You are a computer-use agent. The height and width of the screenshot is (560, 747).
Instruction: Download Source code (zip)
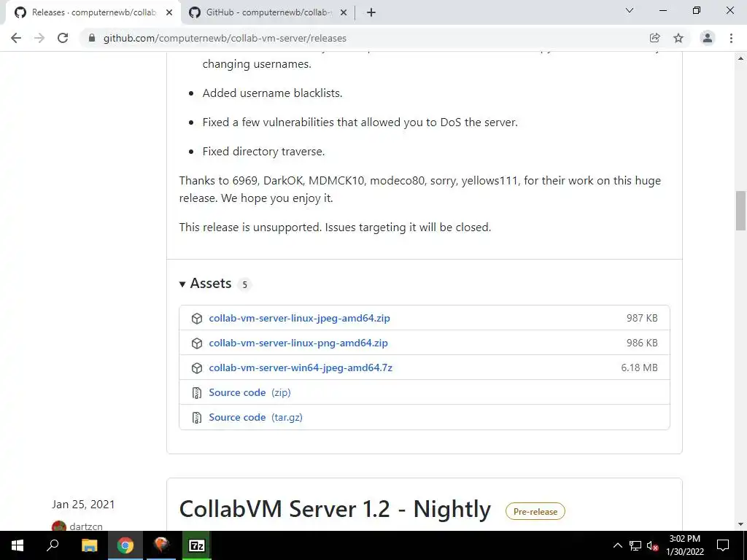pos(249,392)
